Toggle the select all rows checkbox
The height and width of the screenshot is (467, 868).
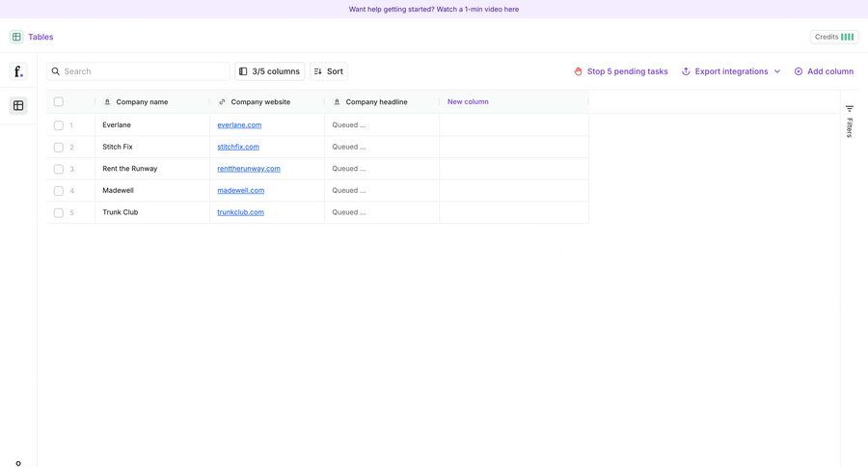click(59, 102)
